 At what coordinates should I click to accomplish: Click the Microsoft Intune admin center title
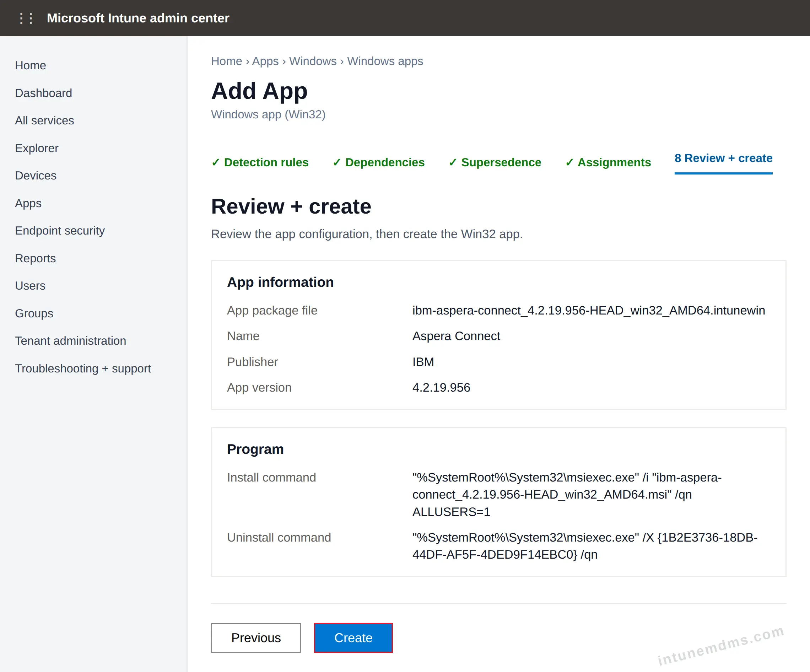[x=138, y=18]
